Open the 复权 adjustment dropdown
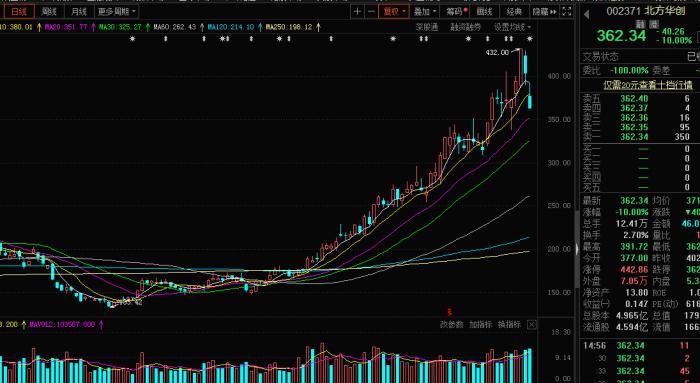Viewport: 700px width, 383px height. (394, 12)
